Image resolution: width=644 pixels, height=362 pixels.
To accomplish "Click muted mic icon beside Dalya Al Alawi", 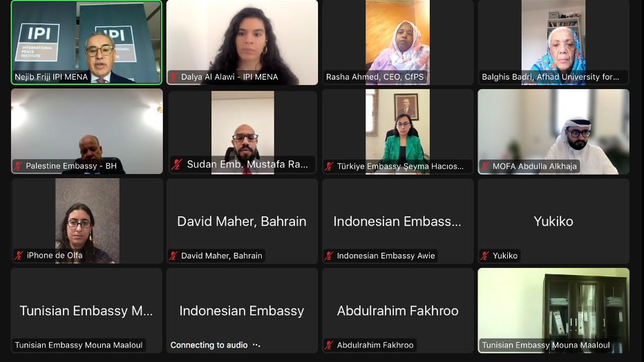I will coord(173,77).
